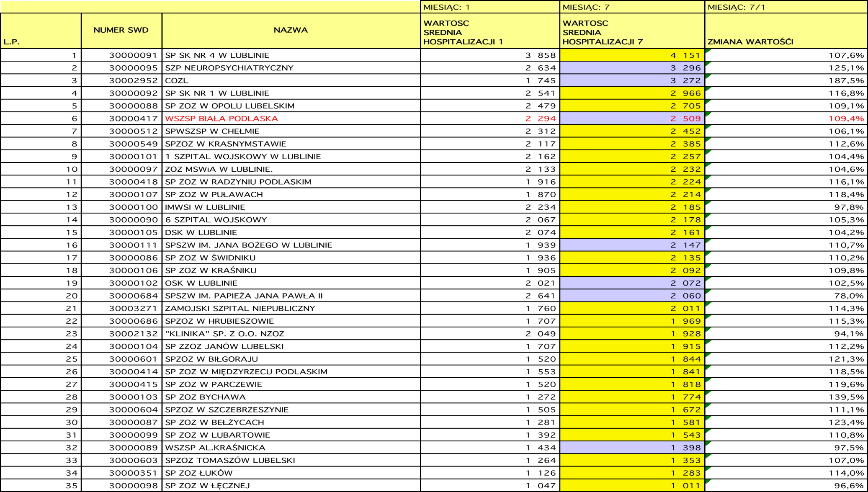Select WARTOSC SREDNIA HOSPITALIZACJI 1 header
This screenshot has width=868, height=492.
tap(490, 31)
